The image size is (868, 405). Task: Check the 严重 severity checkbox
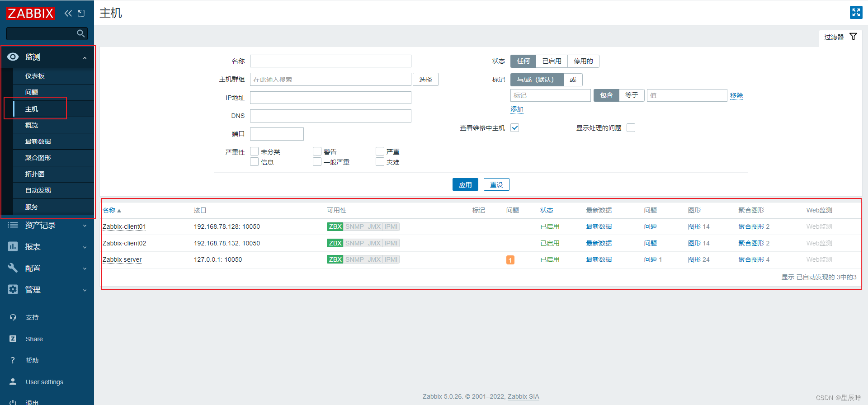380,151
